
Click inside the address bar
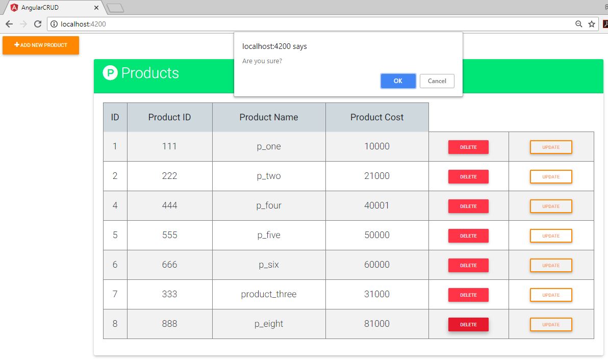point(204,23)
